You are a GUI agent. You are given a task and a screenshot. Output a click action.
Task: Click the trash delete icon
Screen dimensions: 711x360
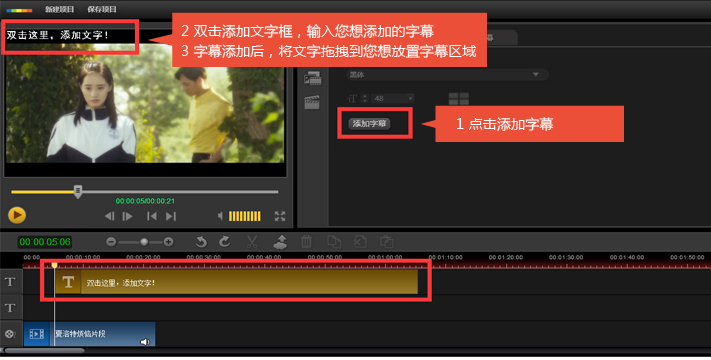(307, 242)
